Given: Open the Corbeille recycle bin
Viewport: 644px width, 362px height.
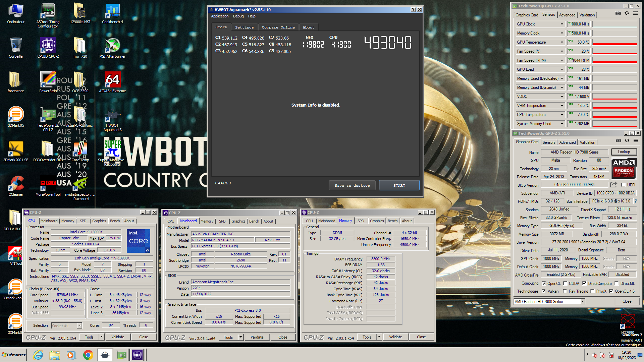Looking at the screenshot, I should point(16,48).
